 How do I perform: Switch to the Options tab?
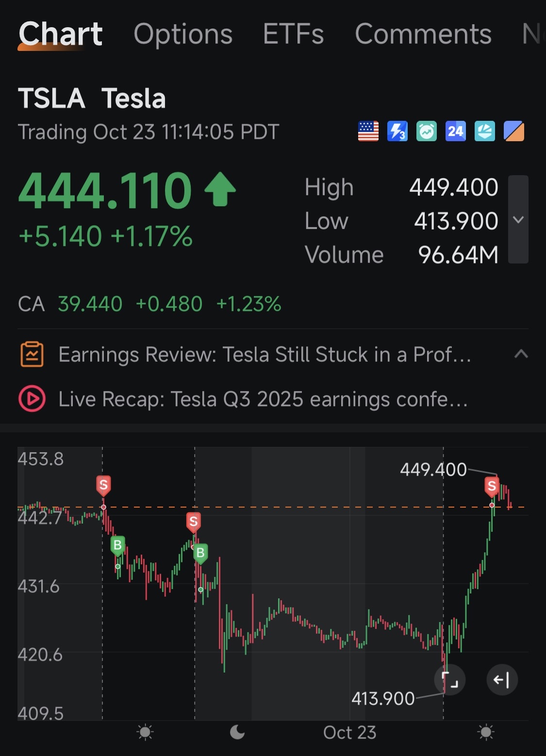(183, 34)
